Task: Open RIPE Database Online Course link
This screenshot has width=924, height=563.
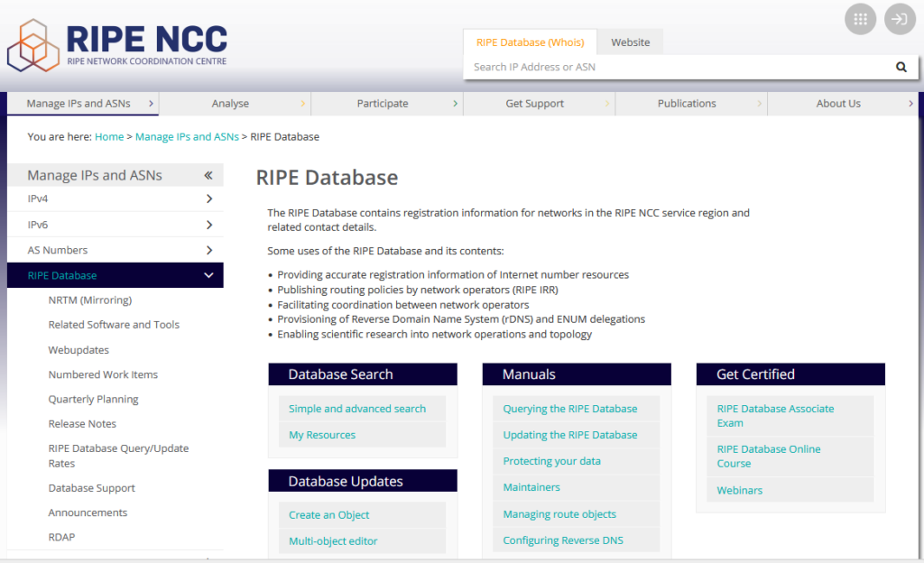Action: tap(769, 457)
